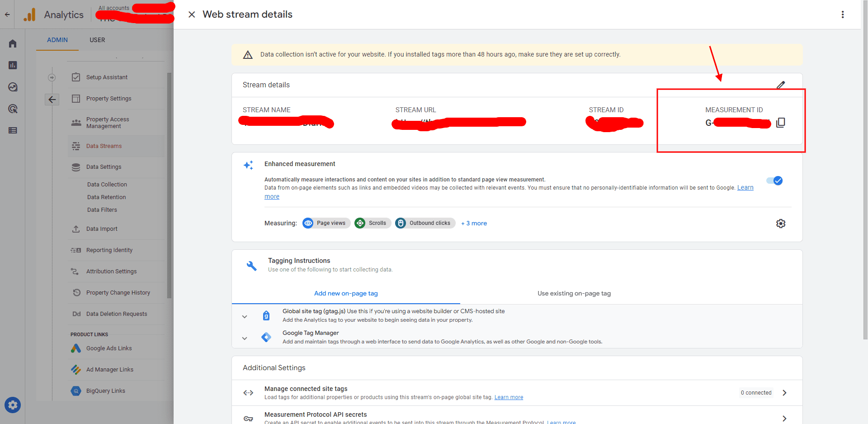Click the Measurement Protocol API key icon
This screenshot has width=868, height=424.
pyautogui.click(x=248, y=419)
